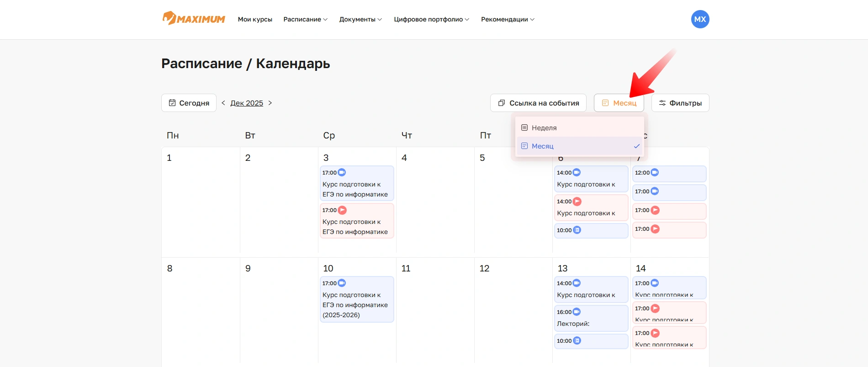Click the Сегодня button
The image size is (868, 367).
tap(189, 103)
